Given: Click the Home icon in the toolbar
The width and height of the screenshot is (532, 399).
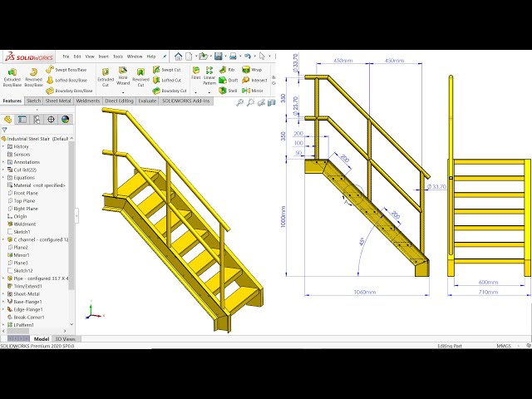Looking at the screenshot, I should click(178, 56).
